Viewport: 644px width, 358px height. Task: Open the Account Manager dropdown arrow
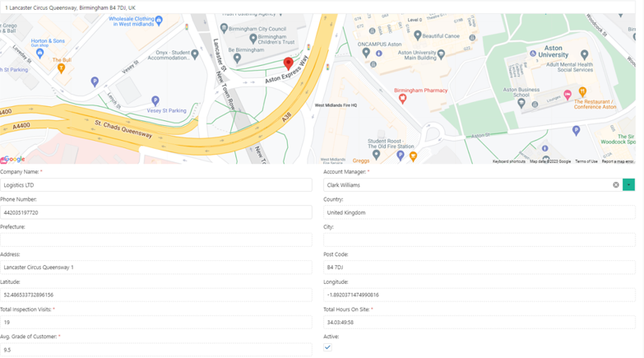[628, 185]
